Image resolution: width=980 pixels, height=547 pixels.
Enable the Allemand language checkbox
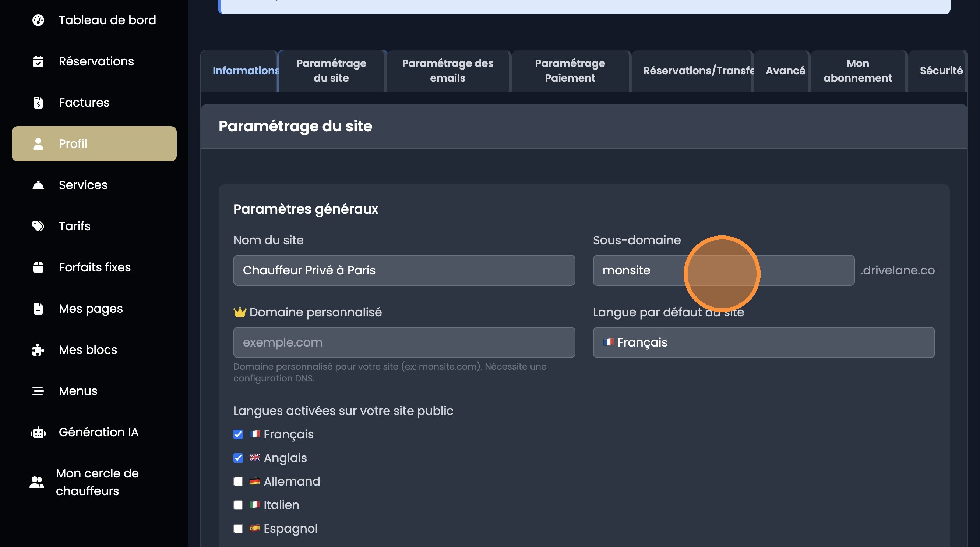point(238,481)
